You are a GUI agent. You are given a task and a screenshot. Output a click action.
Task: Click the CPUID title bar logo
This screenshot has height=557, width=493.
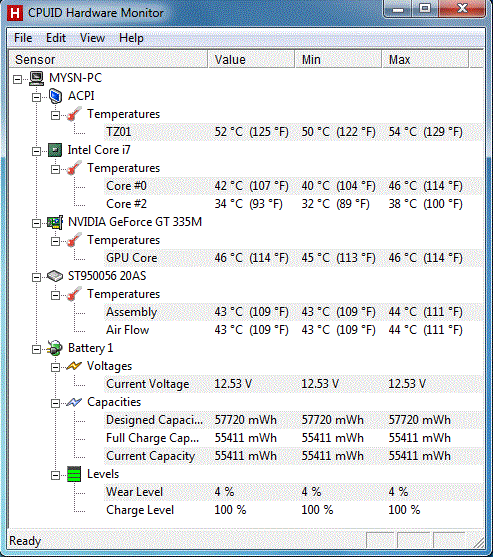[x=15, y=13]
